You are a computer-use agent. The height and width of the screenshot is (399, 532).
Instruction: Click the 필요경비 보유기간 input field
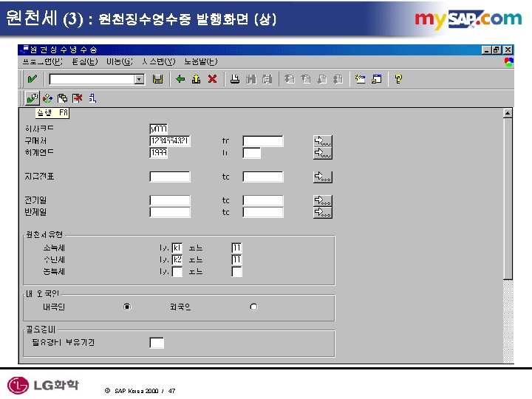coord(157,343)
